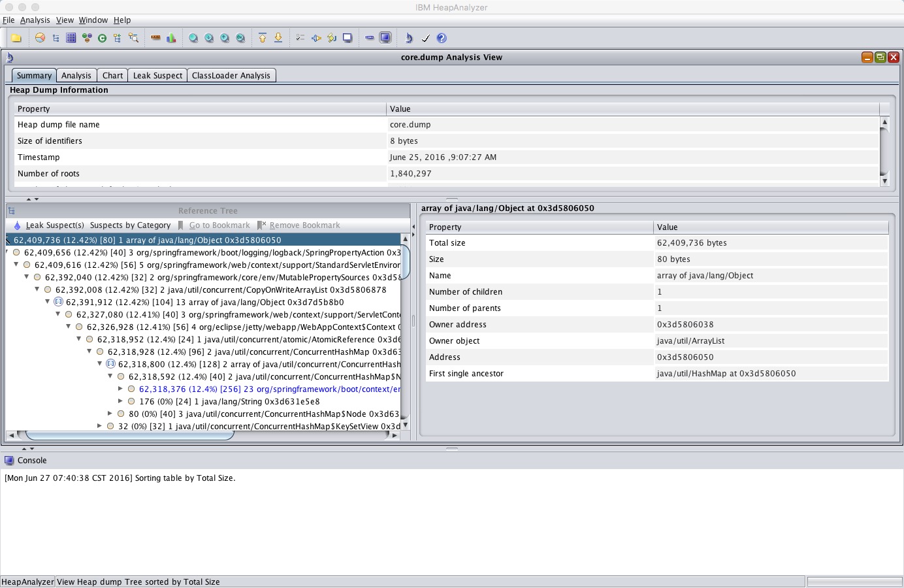Click the magnifier 0x address search icon
The image size is (904, 588).
pyautogui.click(x=240, y=38)
